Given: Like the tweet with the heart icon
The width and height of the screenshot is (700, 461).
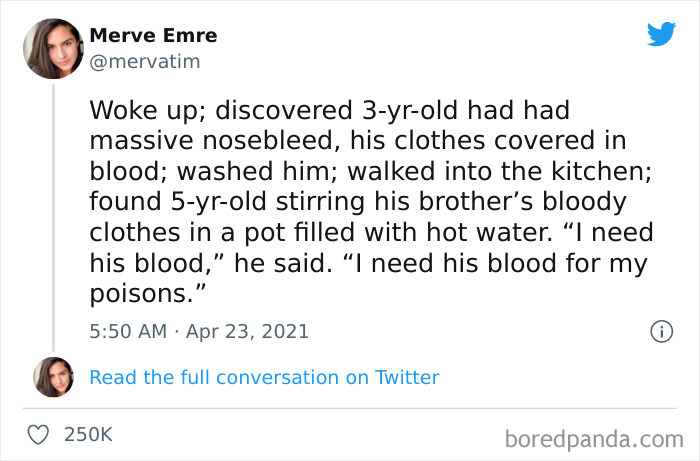Looking at the screenshot, I should pos(38,435).
